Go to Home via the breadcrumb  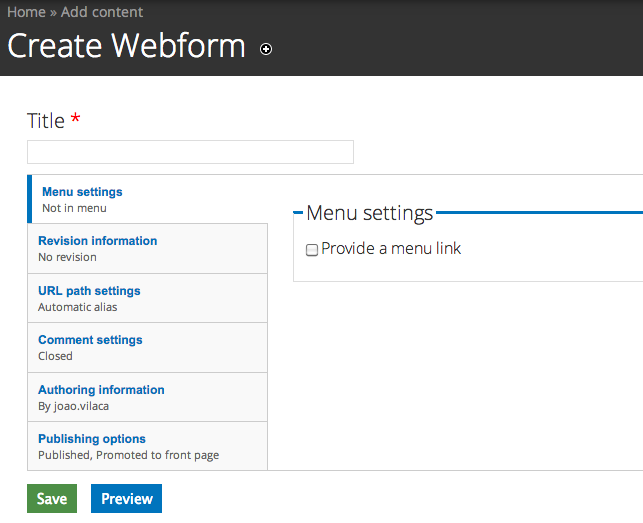[x=26, y=12]
